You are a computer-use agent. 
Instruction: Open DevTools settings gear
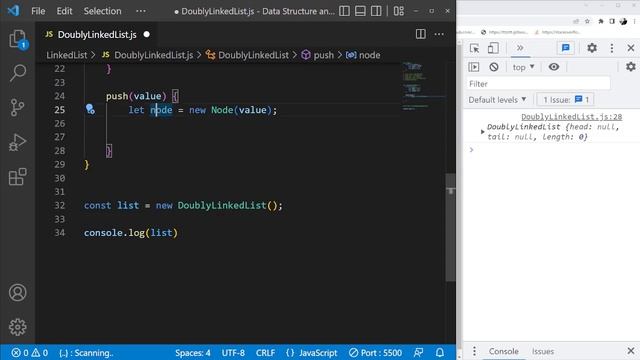(592, 48)
